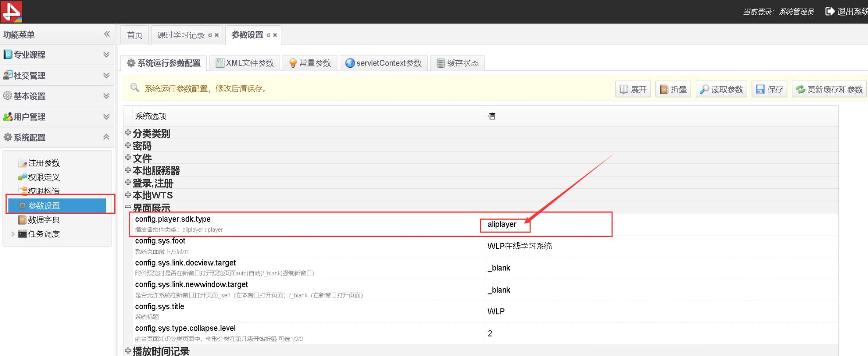Close the 课时学习记录 tab

(x=217, y=35)
